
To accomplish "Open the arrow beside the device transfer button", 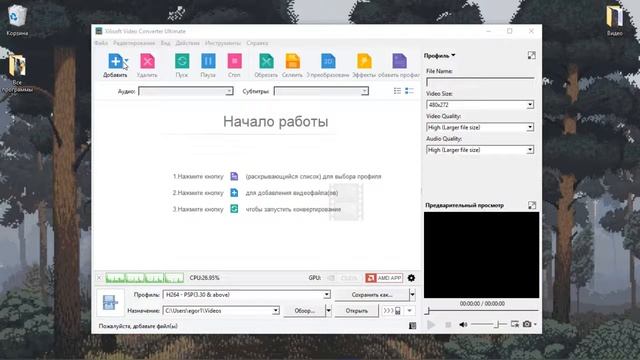I will pos(410,311).
